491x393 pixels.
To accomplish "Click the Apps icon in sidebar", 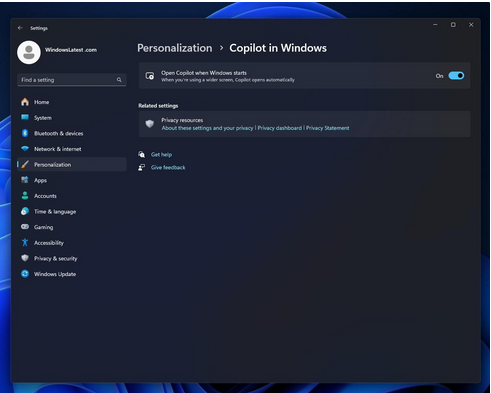I will point(25,180).
